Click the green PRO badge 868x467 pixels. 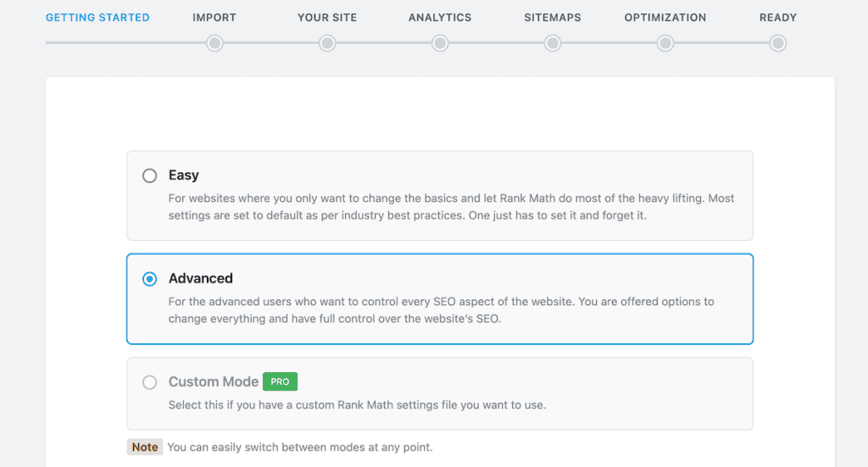point(280,381)
